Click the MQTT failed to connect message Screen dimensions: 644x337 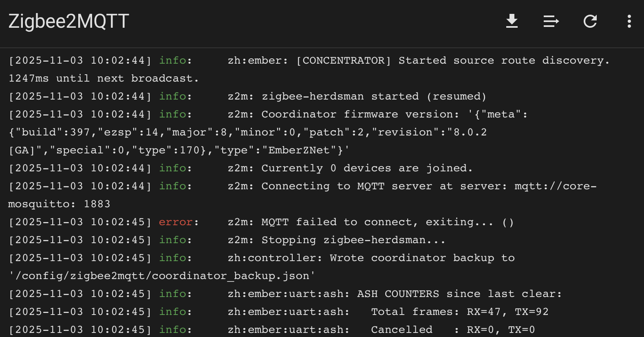[x=371, y=222]
